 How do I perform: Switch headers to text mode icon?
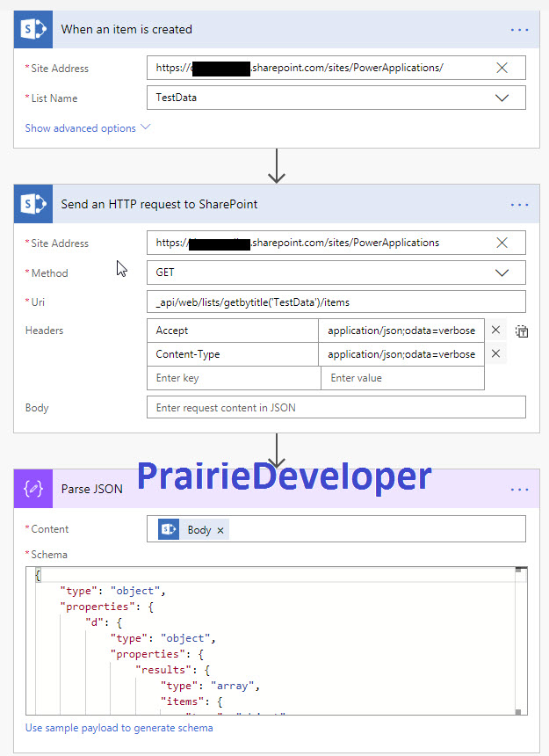coord(522,331)
